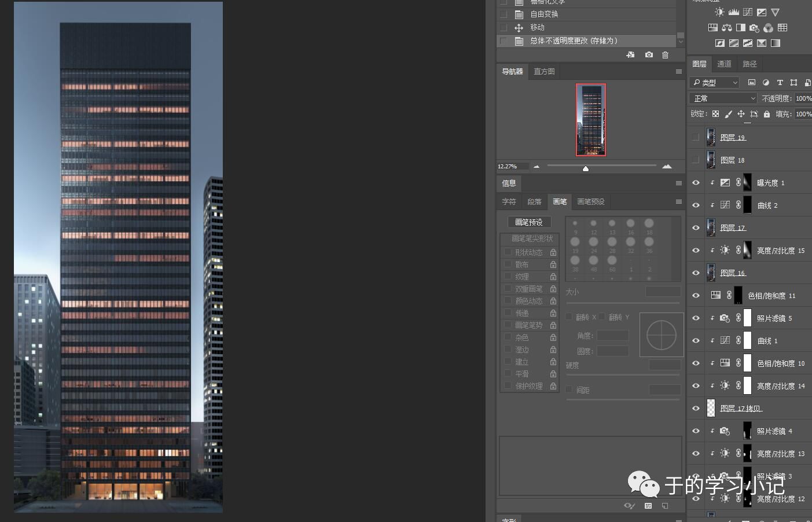The width and height of the screenshot is (812, 522).
Task: Open the brush panel options menu
Action: pos(678,201)
